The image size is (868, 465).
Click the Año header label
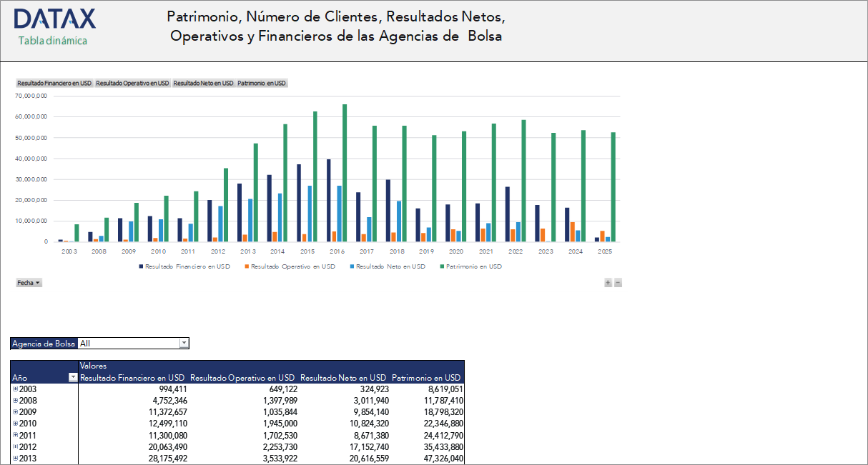click(x=21, y=377)
